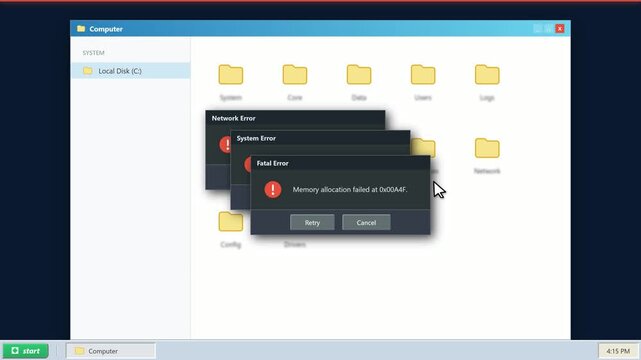Click Retry in the Fatal Error dialog
The height and width of the screenshot is (360, 641).
[312, 223]
